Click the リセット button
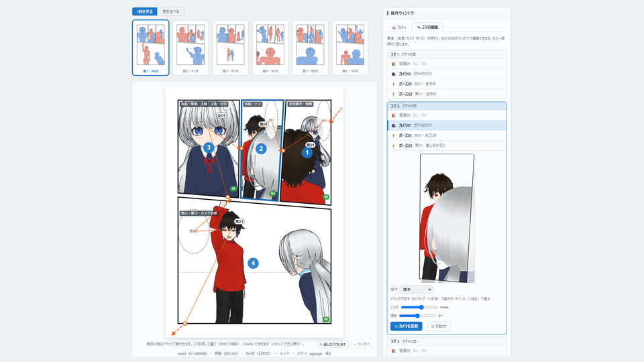 tap(439, 326)
